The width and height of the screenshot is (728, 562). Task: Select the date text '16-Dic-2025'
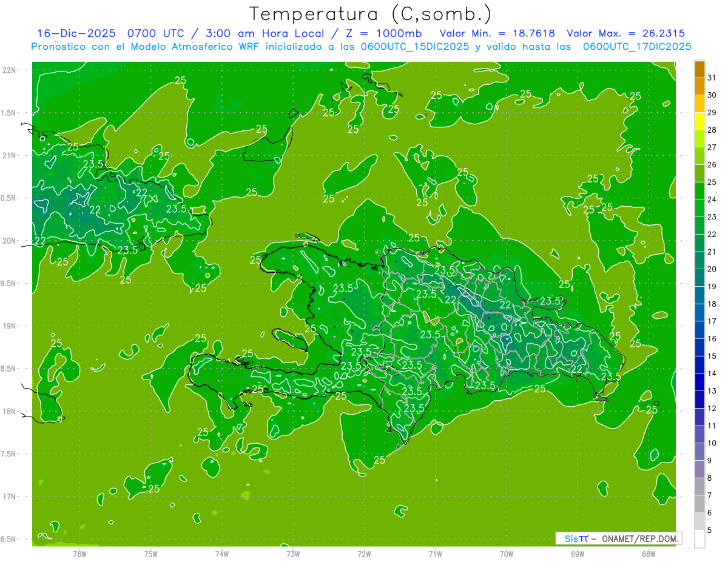pyautogui.click(x=76, y=33)
